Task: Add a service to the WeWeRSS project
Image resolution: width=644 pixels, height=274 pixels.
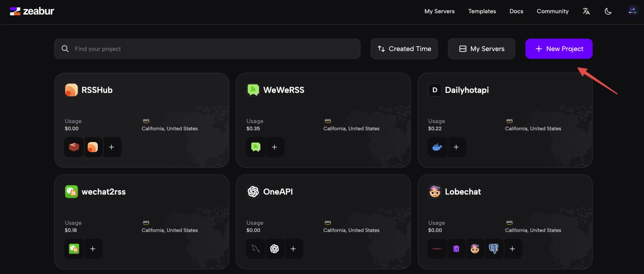Action: 275,147
